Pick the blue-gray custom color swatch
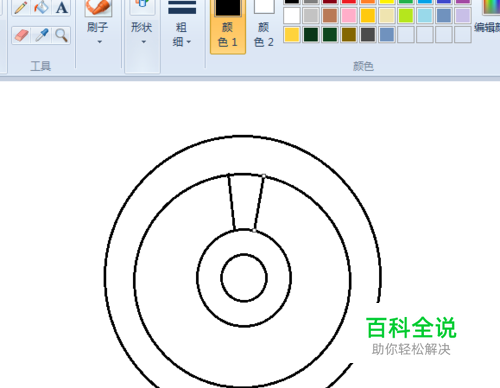The height and width of the screenshot is (388, 500). click(x=387, y=34)
